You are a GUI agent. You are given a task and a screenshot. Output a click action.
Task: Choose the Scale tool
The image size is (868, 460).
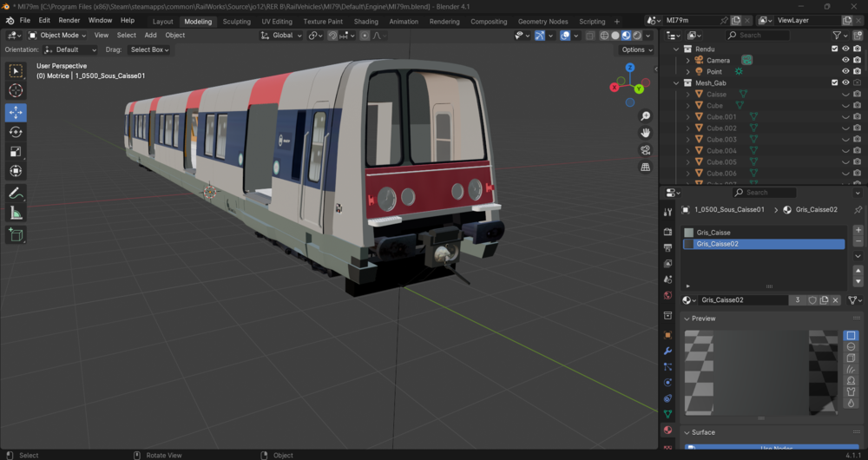(16, 151)
